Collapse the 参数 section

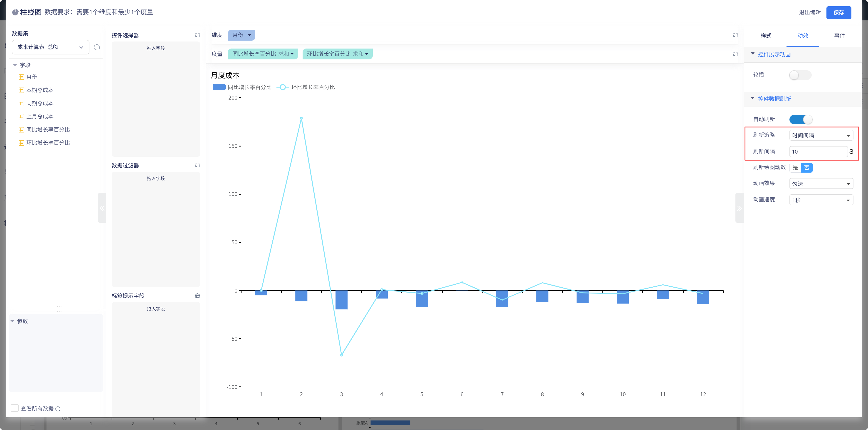click(x=12, y=321)
